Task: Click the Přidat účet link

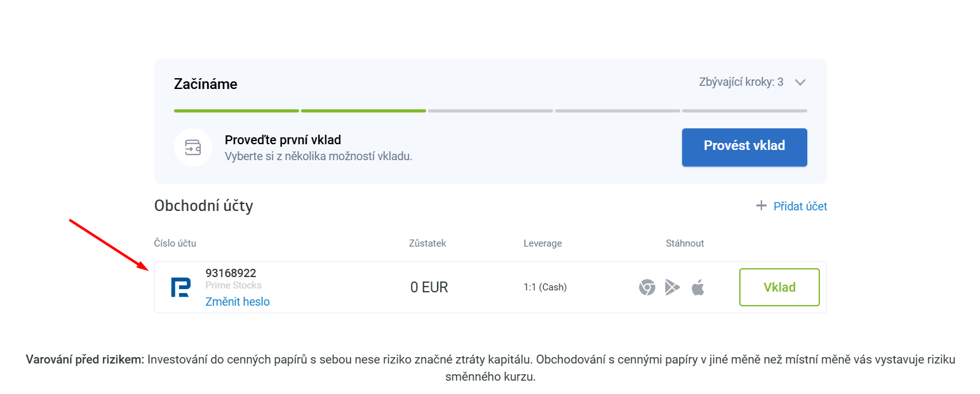Action: tap(799, 206)
